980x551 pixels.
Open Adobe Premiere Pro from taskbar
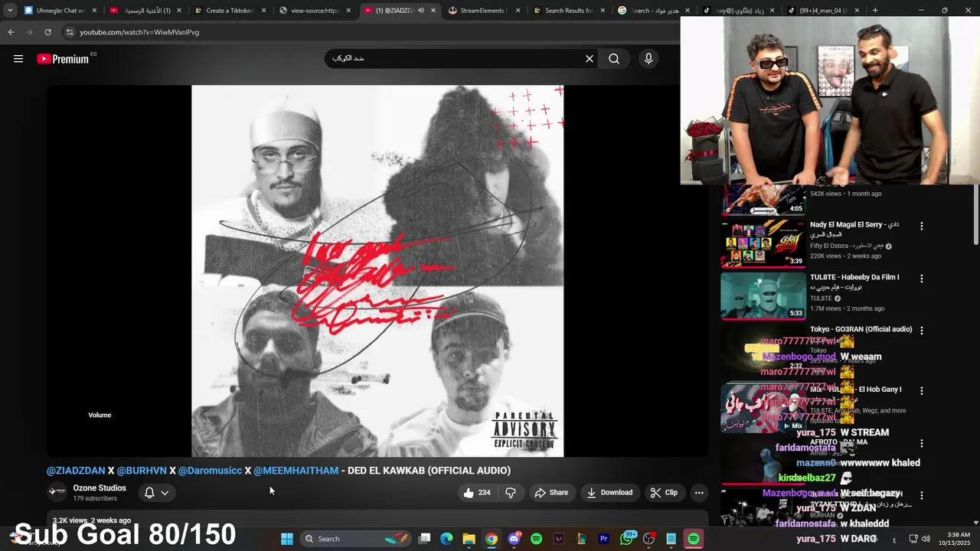click(603, 539)
